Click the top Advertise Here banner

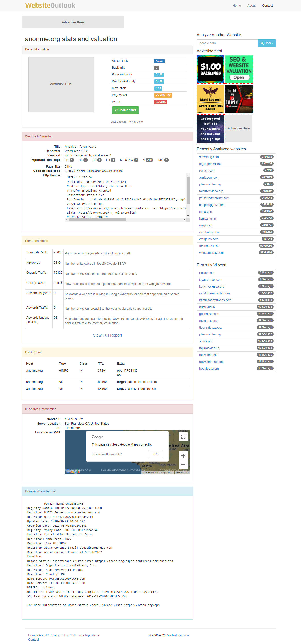[73, 22]
